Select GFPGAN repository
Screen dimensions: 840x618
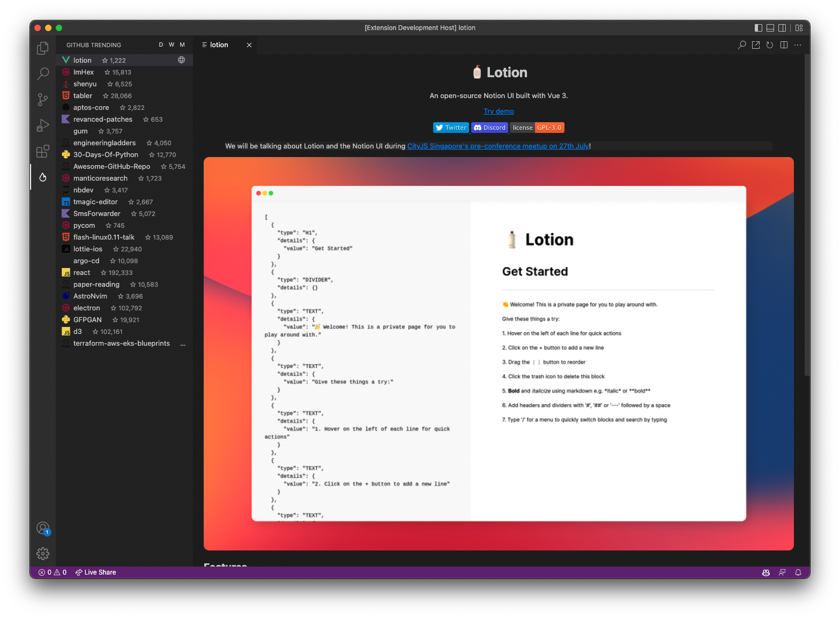124,319
